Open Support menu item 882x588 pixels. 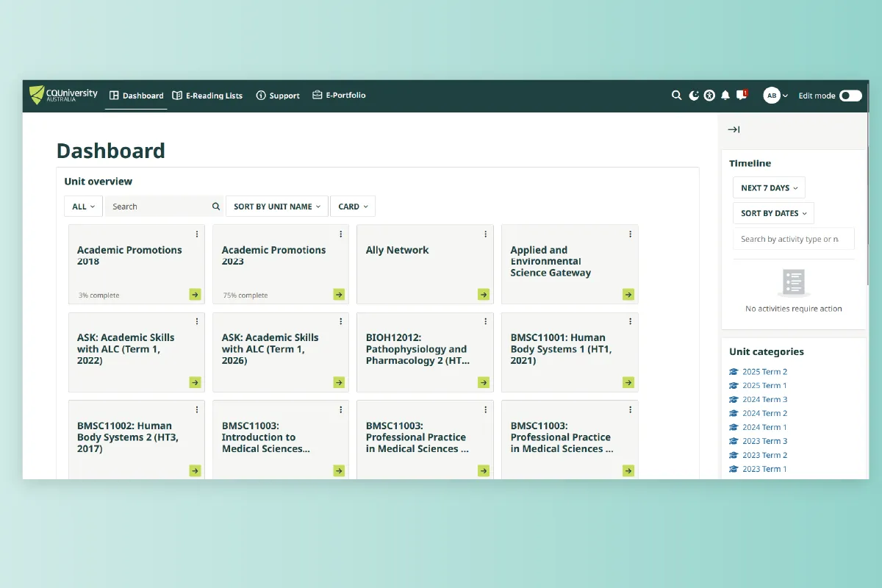pyautogui.click(x=278, y=96)
